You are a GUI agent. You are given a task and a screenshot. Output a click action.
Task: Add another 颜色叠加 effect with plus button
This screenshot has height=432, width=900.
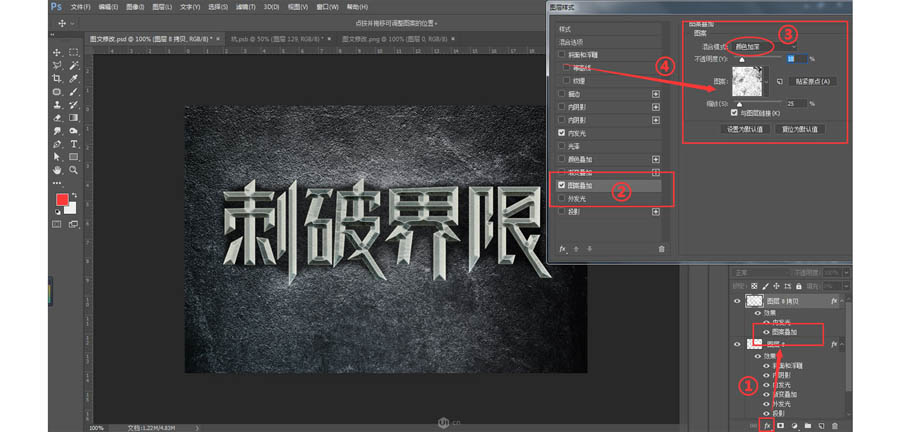656,159
